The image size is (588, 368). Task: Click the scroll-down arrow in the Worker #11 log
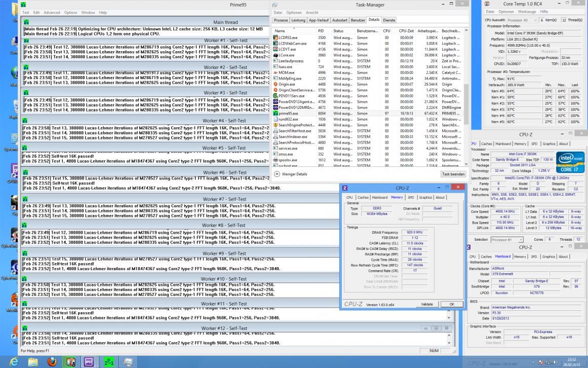click(449, 318)
